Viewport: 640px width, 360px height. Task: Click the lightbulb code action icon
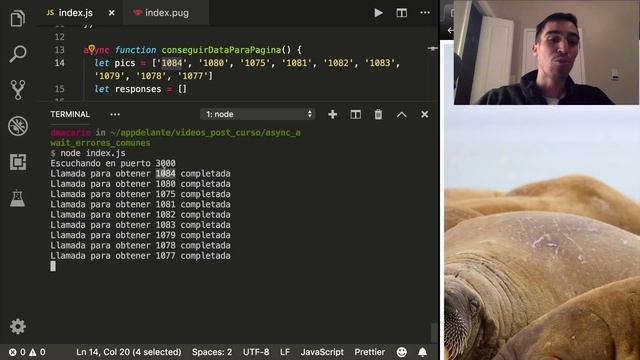click(91, 49)
